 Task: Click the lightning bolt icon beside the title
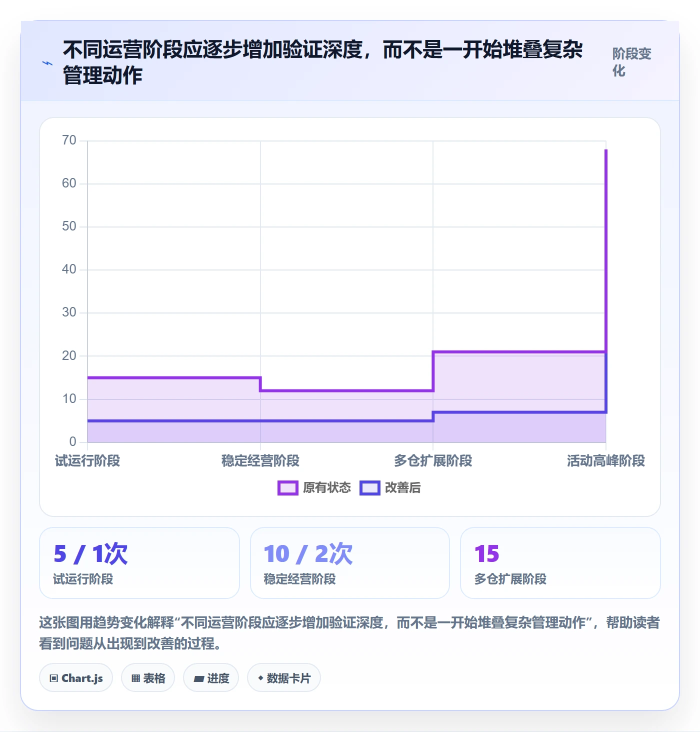[47, 63]
